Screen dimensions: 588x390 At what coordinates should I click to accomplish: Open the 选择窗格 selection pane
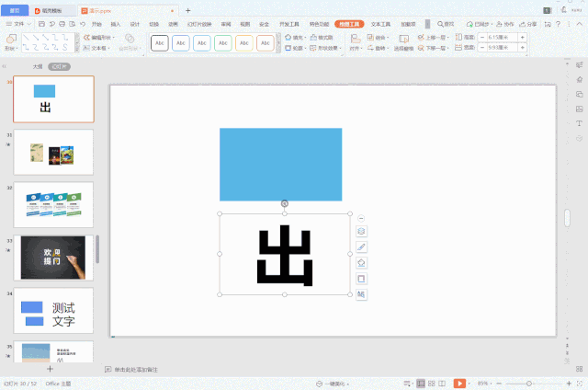403,42
